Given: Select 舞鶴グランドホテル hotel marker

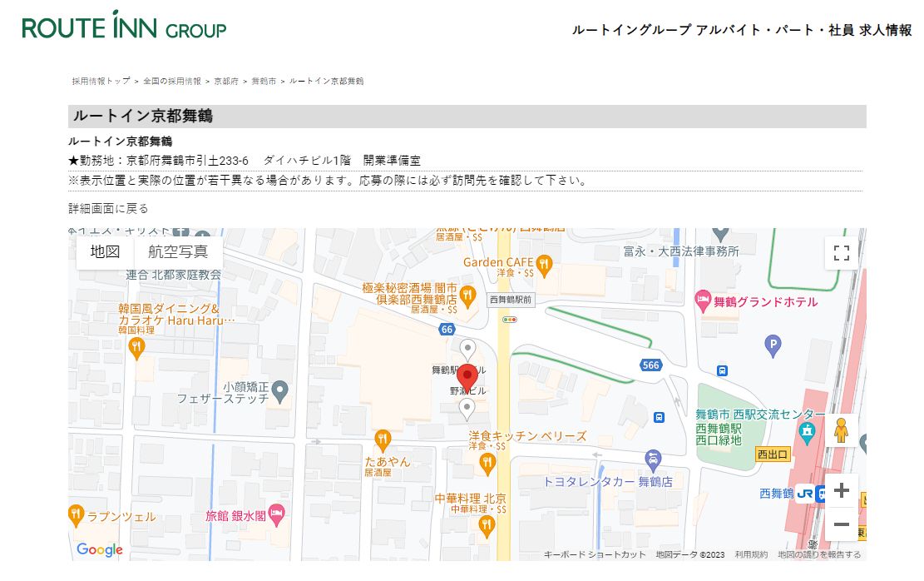Looking at the screenshot, I should pyautogui.click(x=703, y=301).
